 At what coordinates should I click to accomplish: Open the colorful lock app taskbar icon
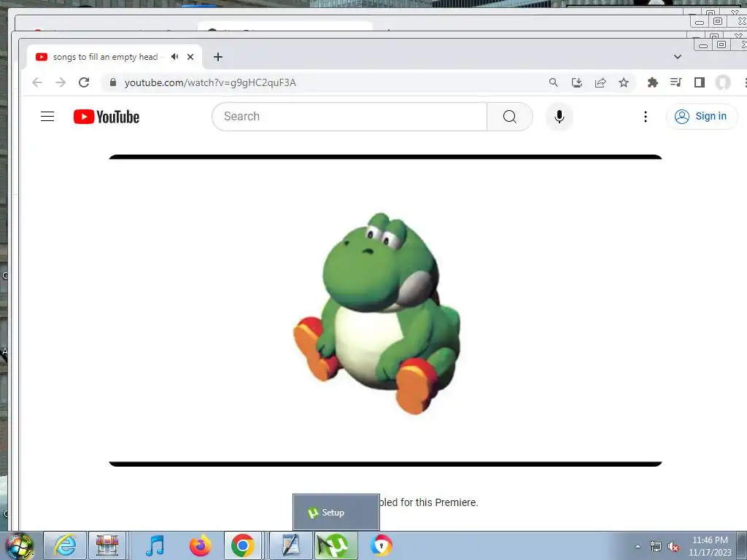381,545
